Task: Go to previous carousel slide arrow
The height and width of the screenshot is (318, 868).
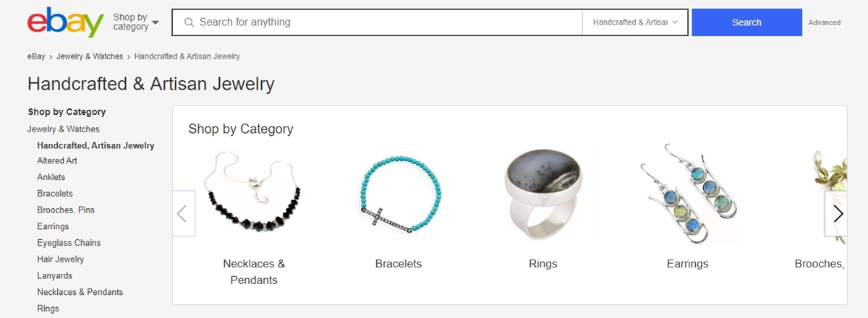Action: coord(183,214)
